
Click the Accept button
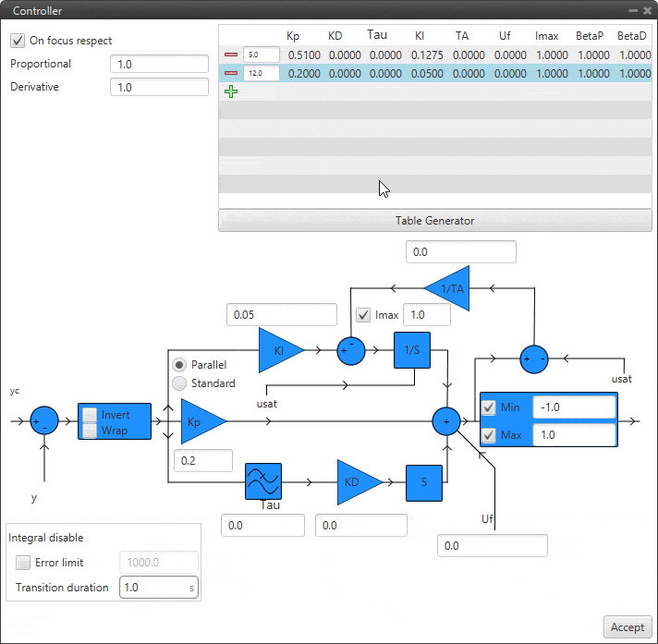click(628, 627)
